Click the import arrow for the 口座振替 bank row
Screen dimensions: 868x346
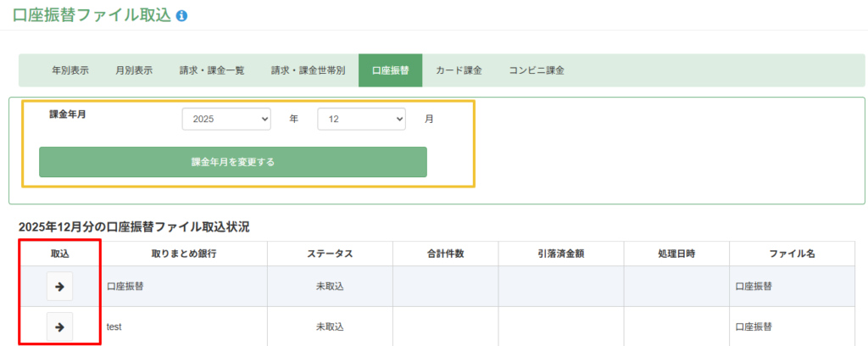[59, 287]
